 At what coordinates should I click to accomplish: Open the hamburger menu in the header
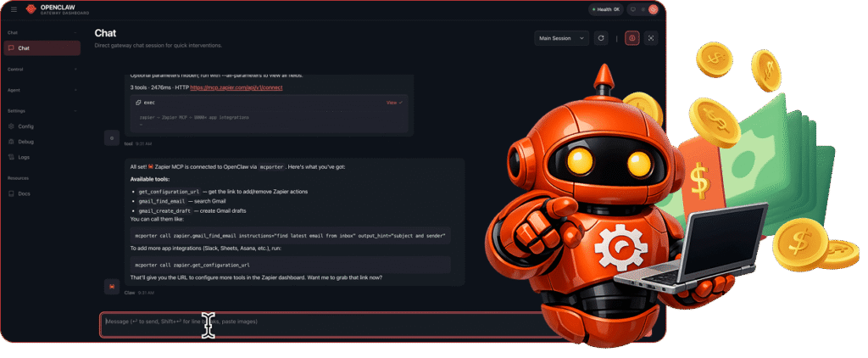click(14, 9)
